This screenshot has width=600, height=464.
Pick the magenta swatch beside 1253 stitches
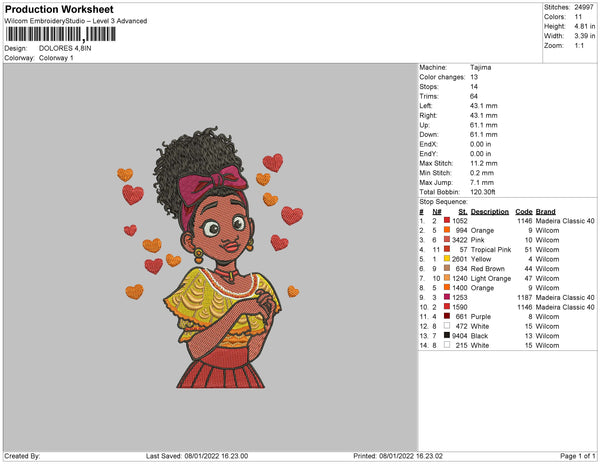click(447, 297)
